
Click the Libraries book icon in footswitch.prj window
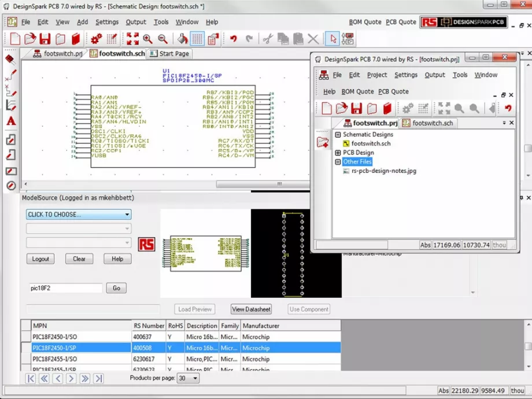[x=387, y=109]
